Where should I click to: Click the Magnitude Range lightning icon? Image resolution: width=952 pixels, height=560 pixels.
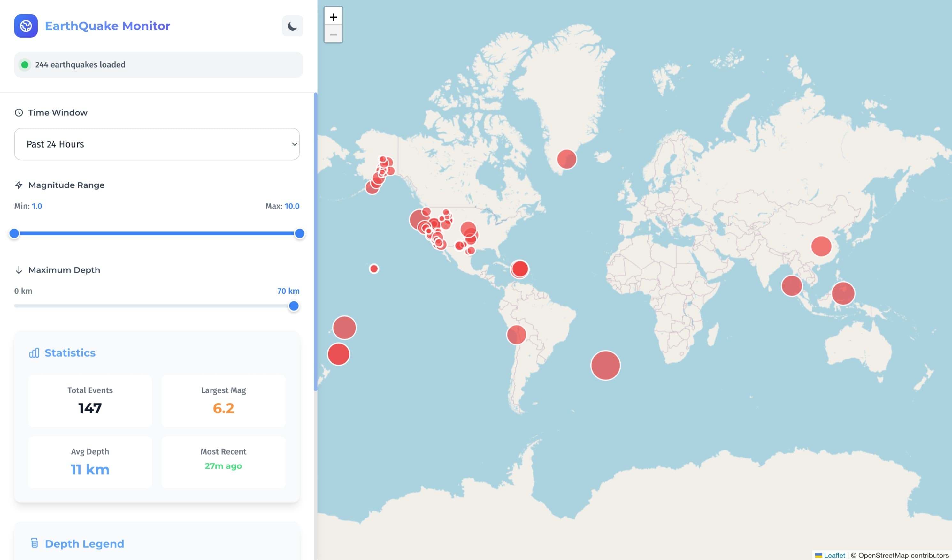(x=19, y=185)
